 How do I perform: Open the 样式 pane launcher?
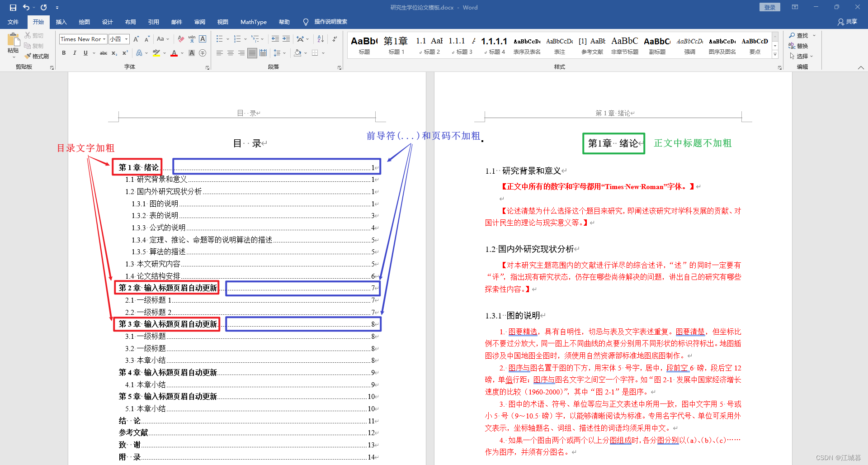tap(780, 68)
